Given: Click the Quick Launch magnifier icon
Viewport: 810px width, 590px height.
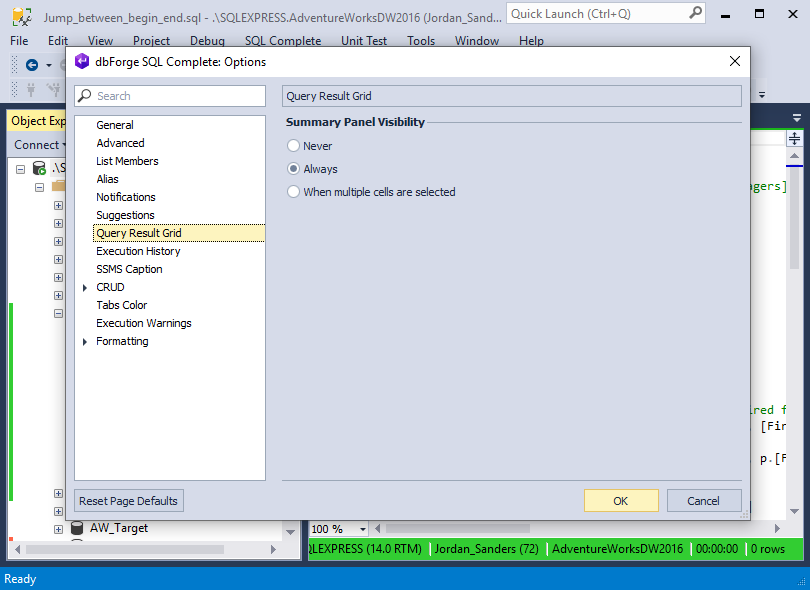Looking at the screenshot, I should pos(696,13).
